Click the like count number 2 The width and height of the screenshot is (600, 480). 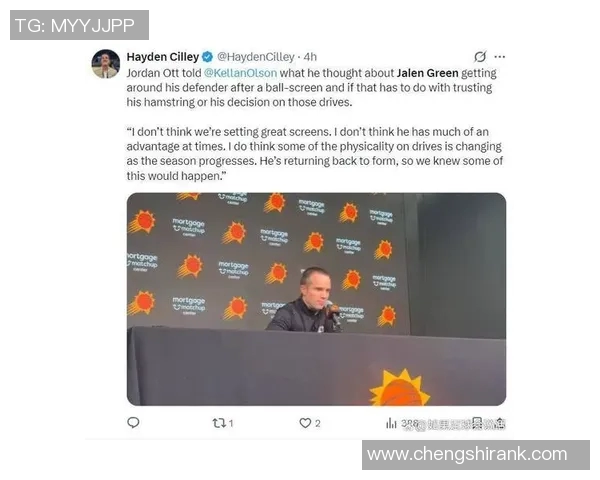tap(318, 423)
